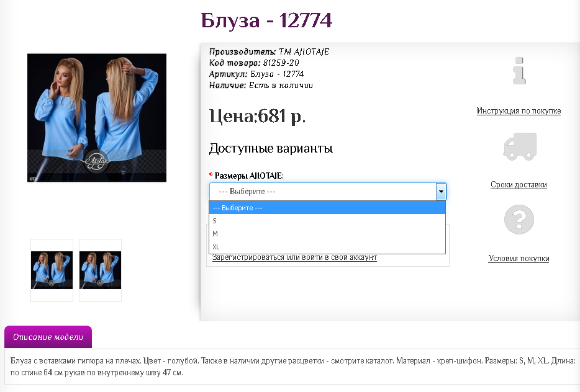Open the main blue blouse product image
The image size is (580, 392).
click(x=97, y=118)
